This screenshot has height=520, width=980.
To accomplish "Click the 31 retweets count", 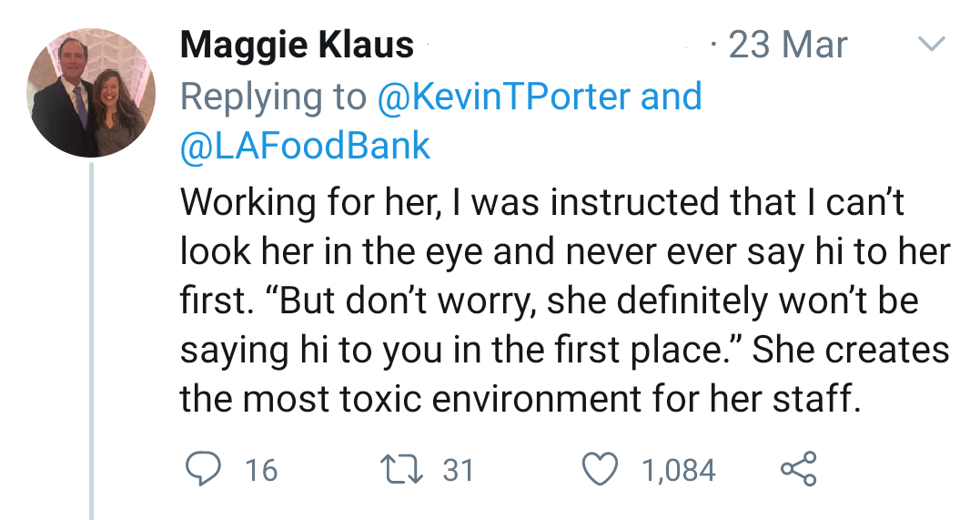I will [x=458, y=470].
